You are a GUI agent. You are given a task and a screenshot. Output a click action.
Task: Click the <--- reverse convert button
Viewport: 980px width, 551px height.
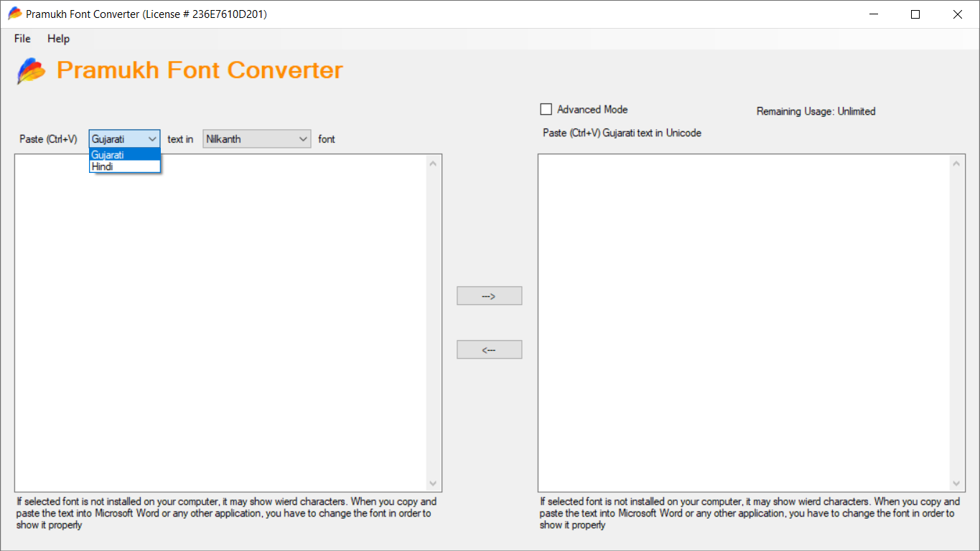pyautogui.click(x=489, y=349)
